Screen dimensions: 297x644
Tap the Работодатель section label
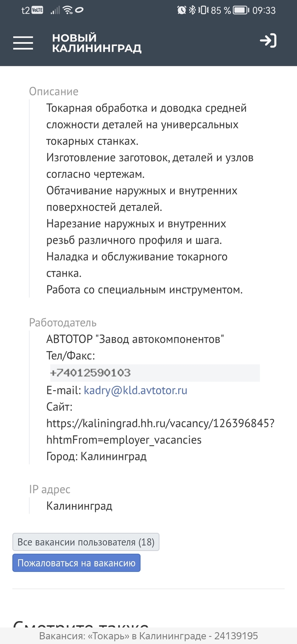[63, 323]
